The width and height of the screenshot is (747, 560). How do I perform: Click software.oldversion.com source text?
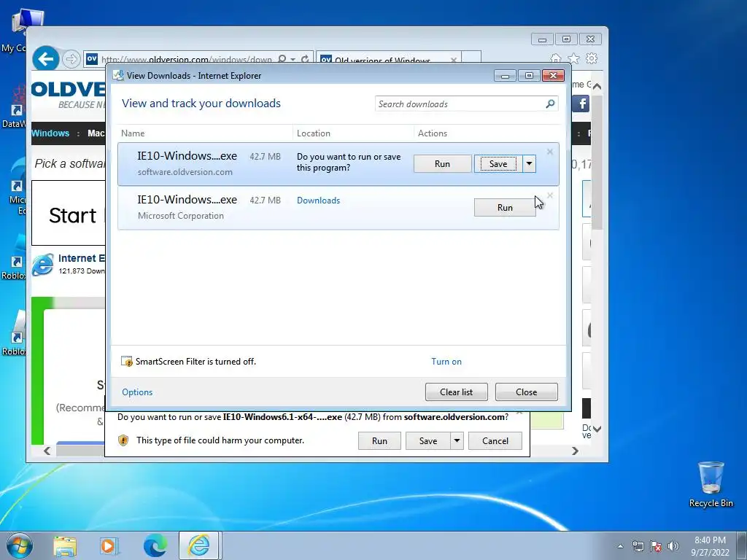(x=185, y=172)
